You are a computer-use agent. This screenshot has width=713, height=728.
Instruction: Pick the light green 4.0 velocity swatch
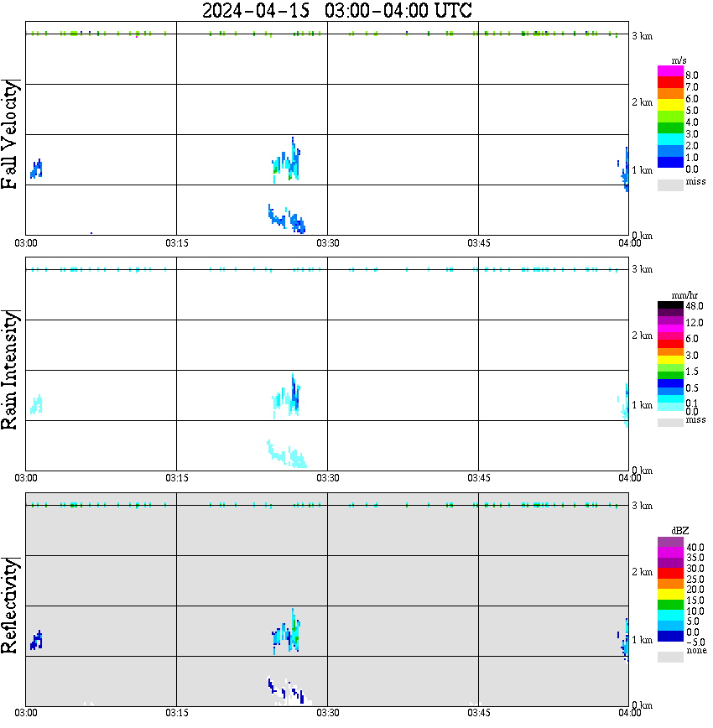(670, 116)
